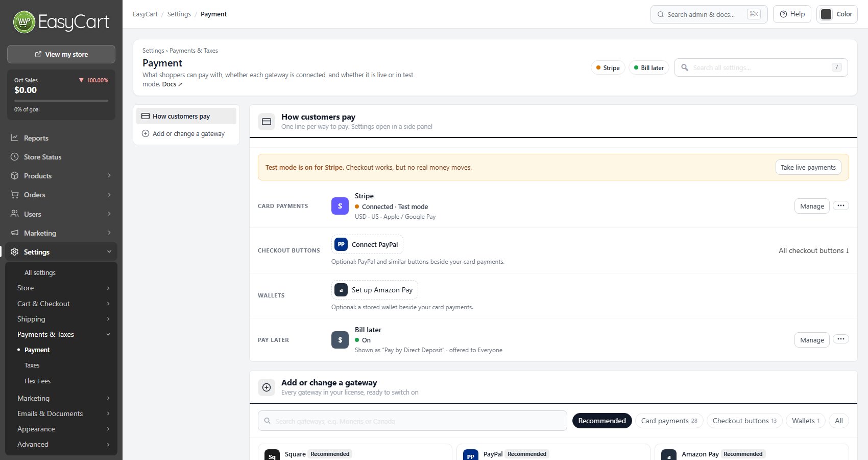This screenshot has width=868, height=460.
Task: Select the All gateways filter tab
Action: tap(839, 421)
